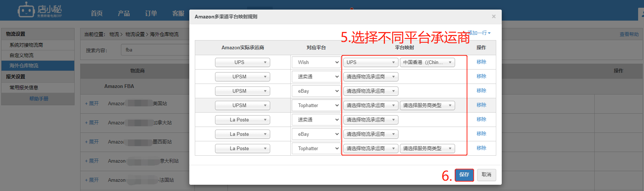
Task: Expand the Amazon 墨西哥站 row
Action: (x=92, y=142)
